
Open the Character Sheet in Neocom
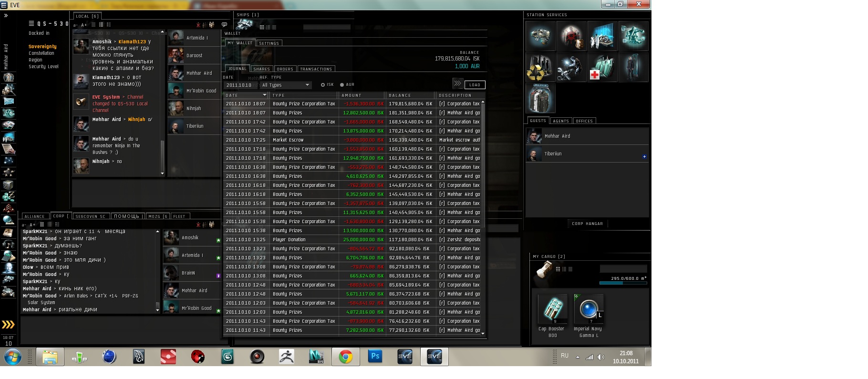coord(8,77)
